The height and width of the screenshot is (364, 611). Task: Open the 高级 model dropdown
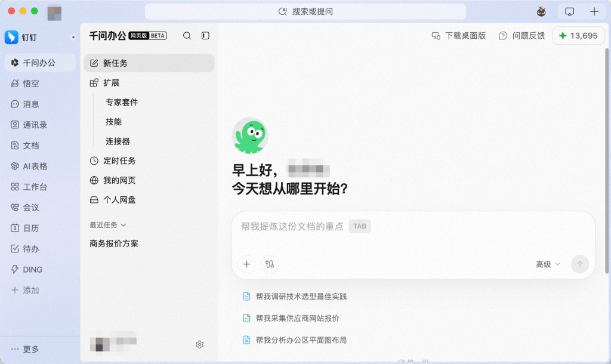tap(548, 264)
